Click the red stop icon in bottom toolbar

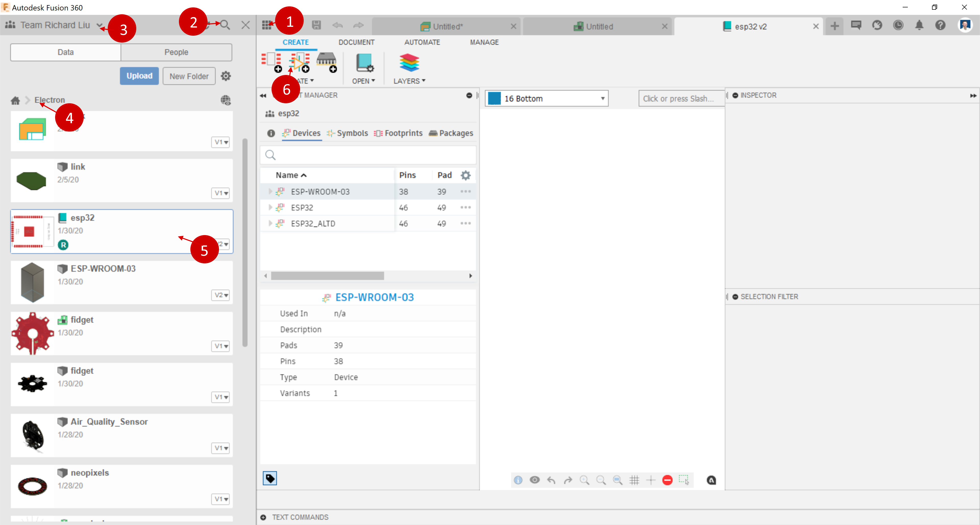(667, 480)
